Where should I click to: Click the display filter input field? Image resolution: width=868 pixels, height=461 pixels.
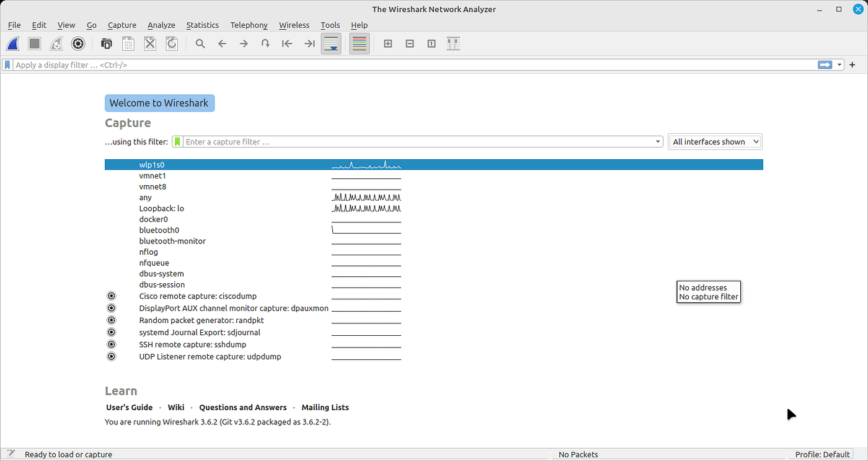(414, 64)
